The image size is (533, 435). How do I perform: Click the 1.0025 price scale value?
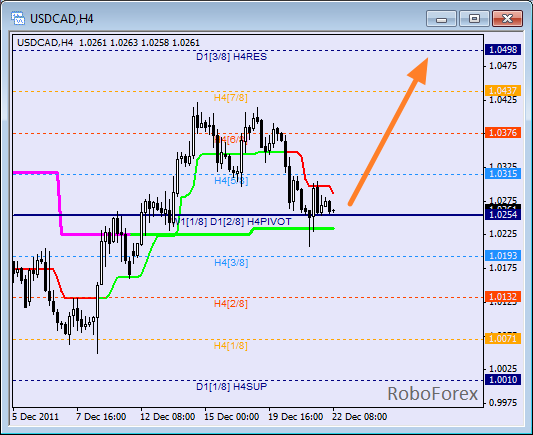(503, 369)
